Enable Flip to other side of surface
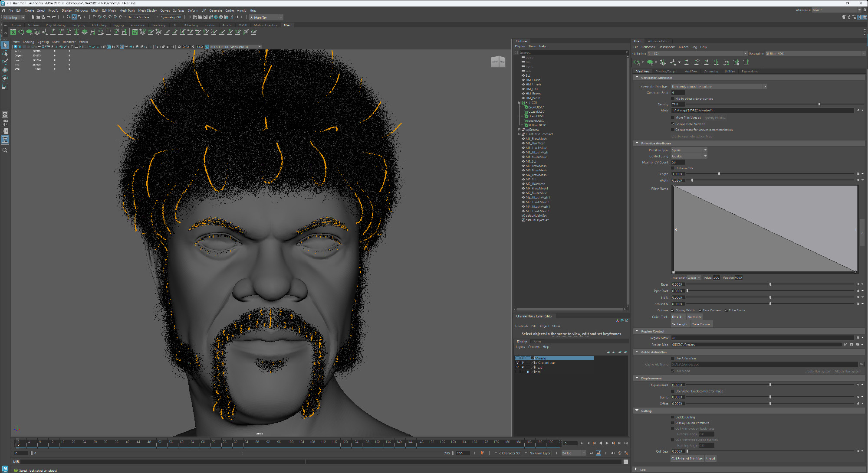 click(673, 98)
